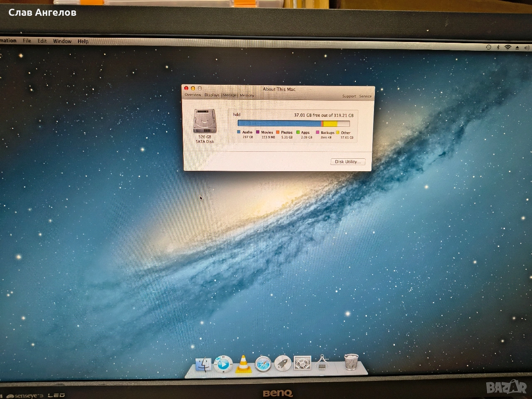This screenshot has height=399, width=532.
Task: Click the Disk Utility... button
Action: click(347, 162)
